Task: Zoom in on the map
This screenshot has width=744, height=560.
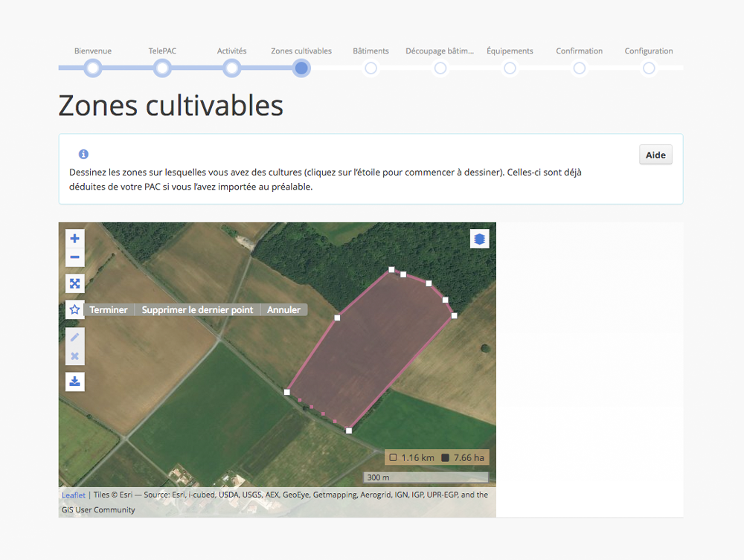Action: coord(74,238)
